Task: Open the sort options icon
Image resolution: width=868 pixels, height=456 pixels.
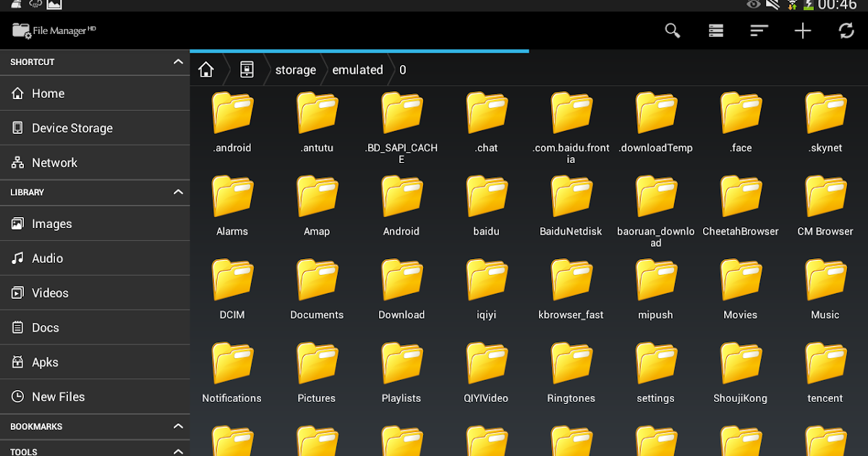Action: (759, 30)
